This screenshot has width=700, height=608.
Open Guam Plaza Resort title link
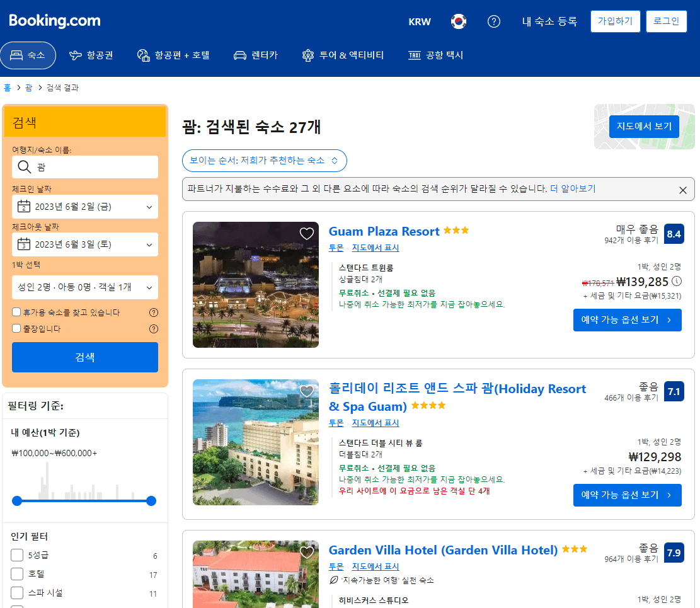[384, 231]
